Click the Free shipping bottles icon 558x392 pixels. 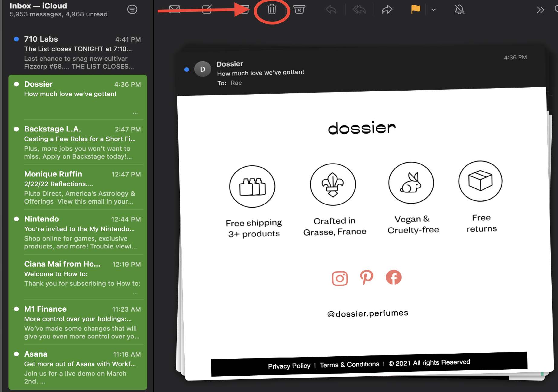click(252, 186)
